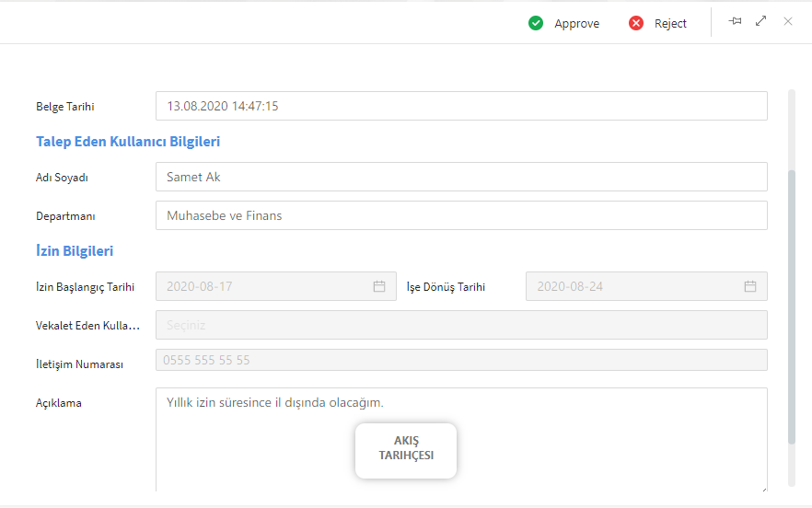Click the vertical scrollbar of the form
Image resolution: width=812 pixels, height=508 pixels.
coord(792,304)
